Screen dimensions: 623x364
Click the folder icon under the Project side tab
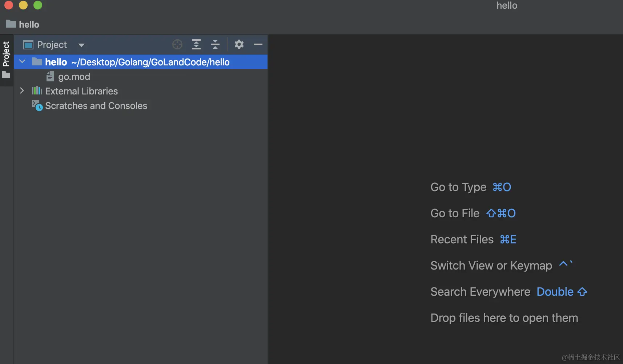(x=6, y=75)
